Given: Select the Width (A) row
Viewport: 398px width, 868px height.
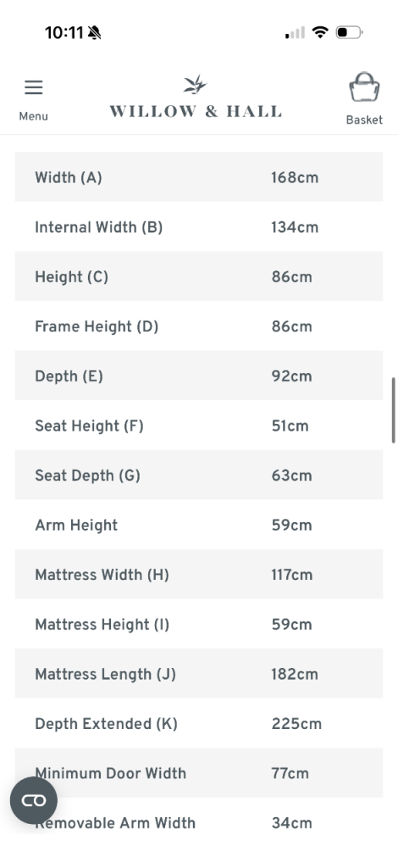Looking at the screenshot, I should 199,177.
